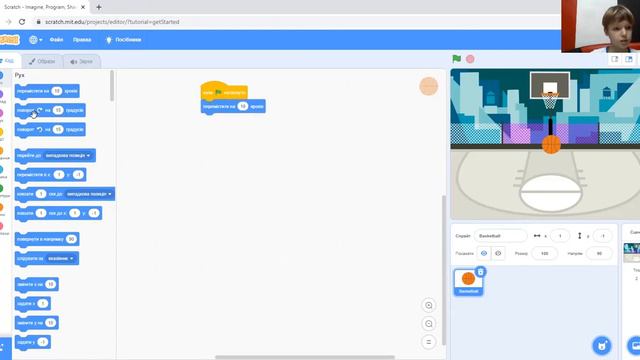The image size is (640, 360).
Task: Switch to the Образи costumes tab
Action: [x=42, y=61]
